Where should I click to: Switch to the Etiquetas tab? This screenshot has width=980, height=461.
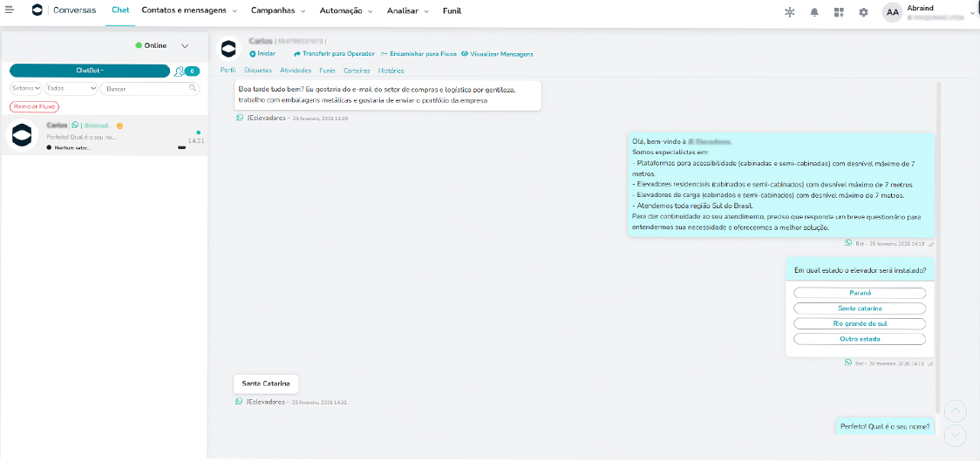(x=257, y=71)
